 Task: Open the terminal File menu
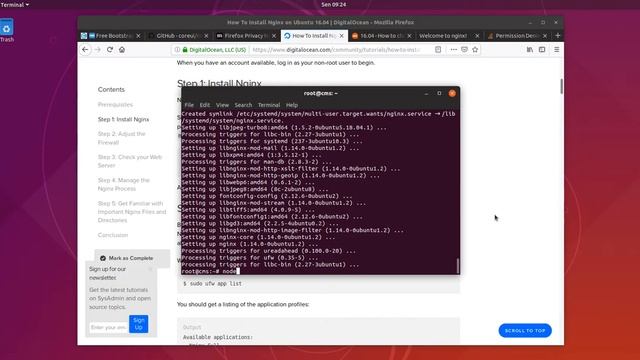pyautogui.click(x=189, y=105)
